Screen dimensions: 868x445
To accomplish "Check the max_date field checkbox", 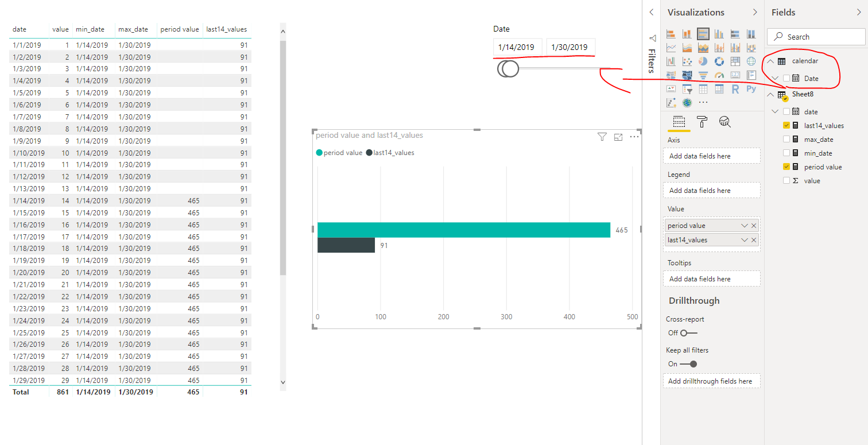I will [x=786, y=139].
